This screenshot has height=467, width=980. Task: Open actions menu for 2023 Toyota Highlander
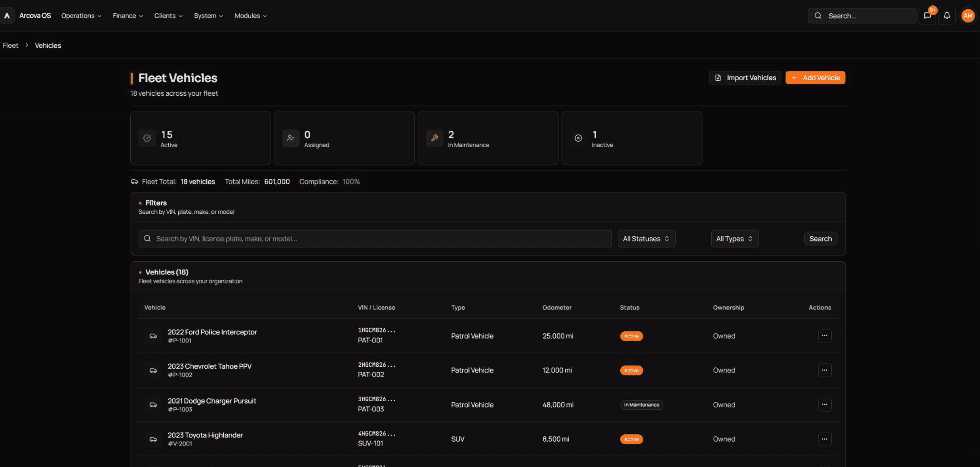click(x=824, y=439)
